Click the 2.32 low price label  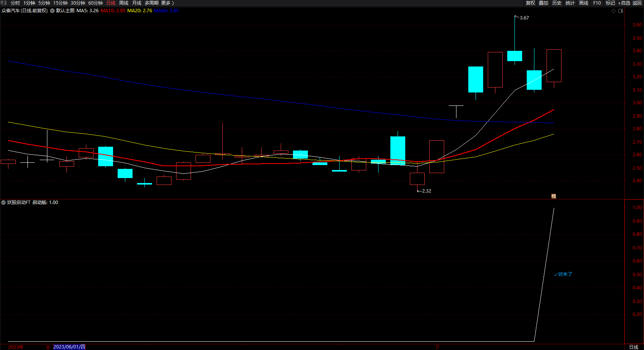point(427,191)
